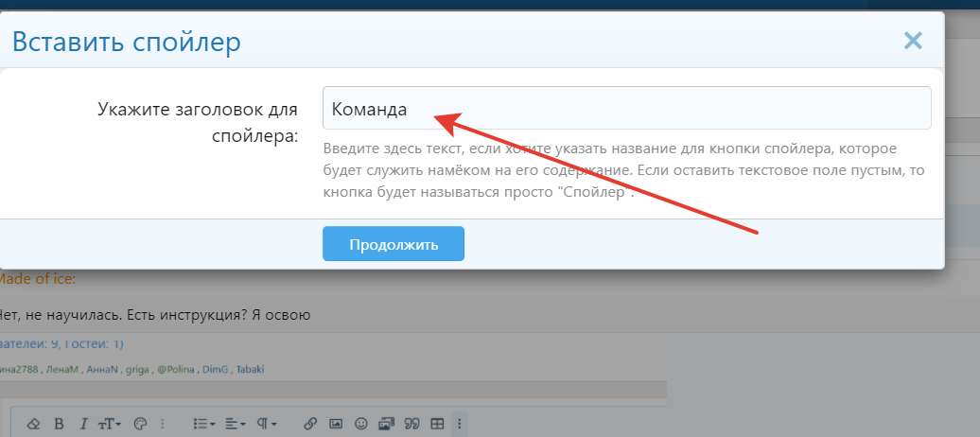Click the media gallery icon
This screenshot has width=980, height=437.
(386, 424)
